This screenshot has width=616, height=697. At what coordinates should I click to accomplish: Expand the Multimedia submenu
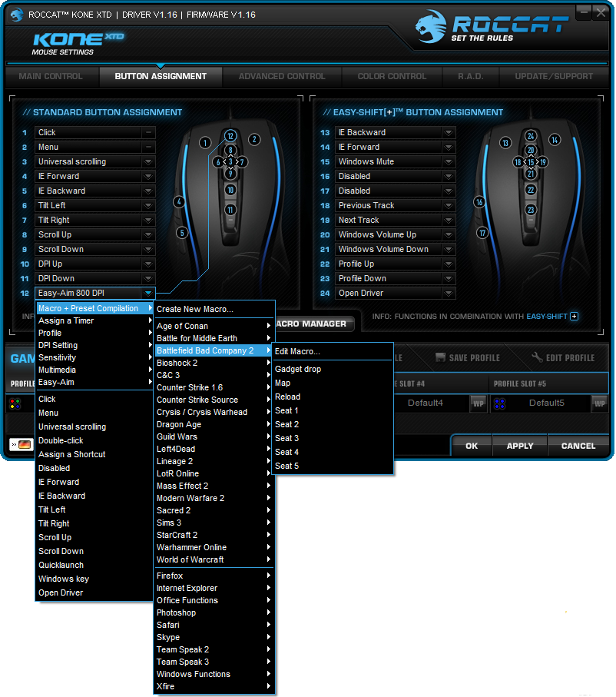click(94, 370)
